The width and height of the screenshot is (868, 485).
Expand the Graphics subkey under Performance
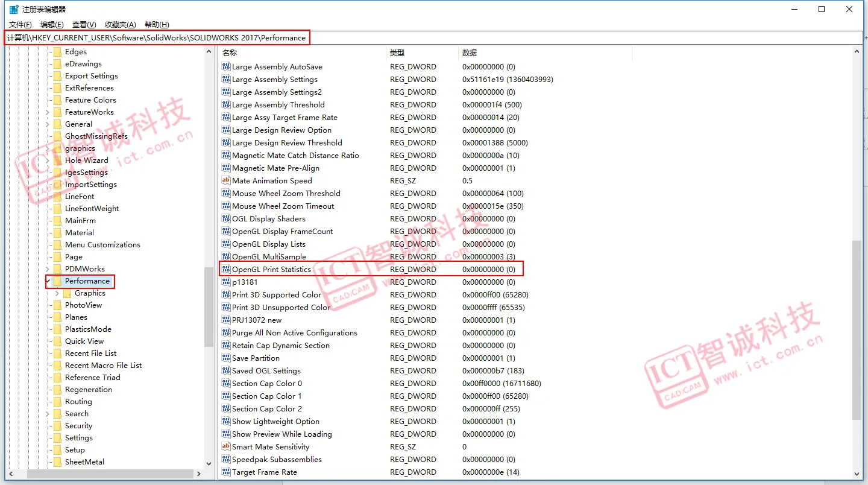57,293
